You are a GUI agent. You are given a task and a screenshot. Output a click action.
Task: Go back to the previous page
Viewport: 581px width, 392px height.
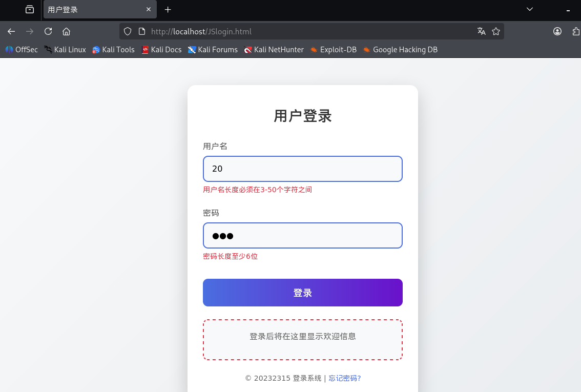coord(11,31)
